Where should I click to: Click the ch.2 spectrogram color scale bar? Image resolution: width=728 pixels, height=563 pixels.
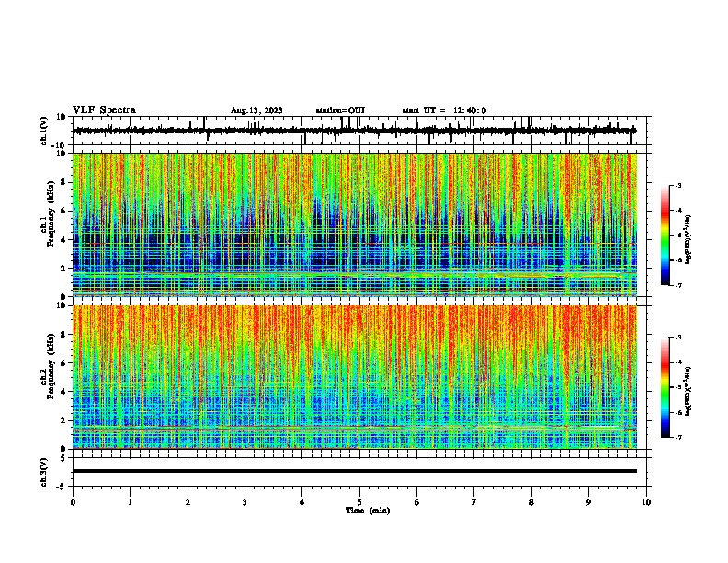[665, 387]
